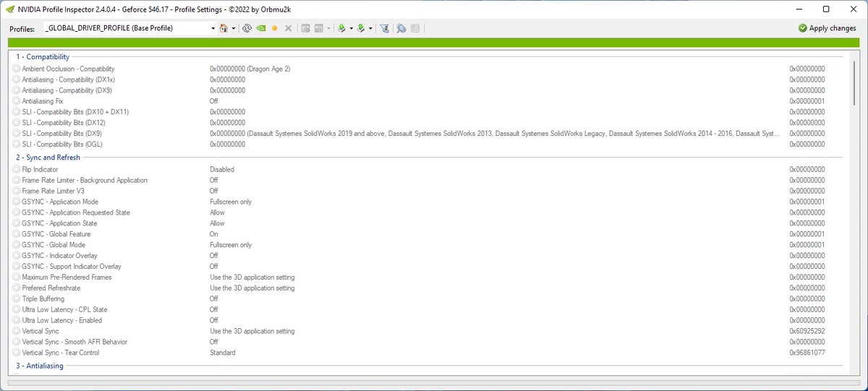Click the Standard value of Tear Control

(x=223, y=353)
